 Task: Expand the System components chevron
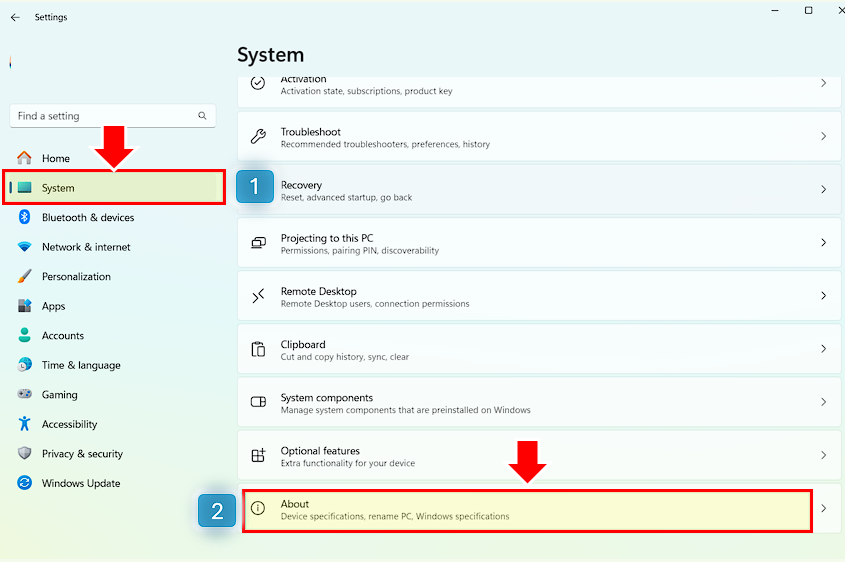point(823,402)
